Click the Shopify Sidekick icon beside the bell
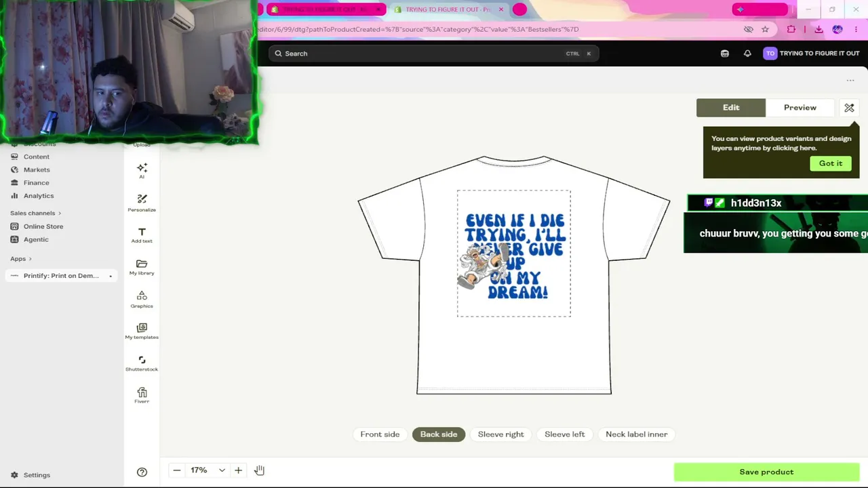868x488 pixels. click(x=725, y=54)
